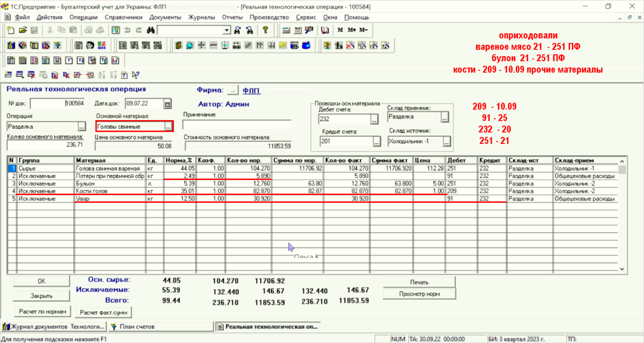Click the Склад-прием column header
644x343 pixels.
[x=586, y=160]
